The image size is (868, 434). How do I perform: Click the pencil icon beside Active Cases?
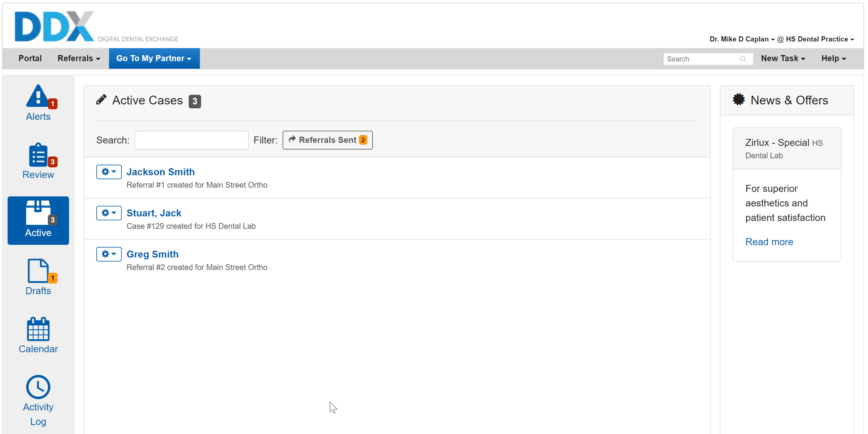click(x=101, y=100)
